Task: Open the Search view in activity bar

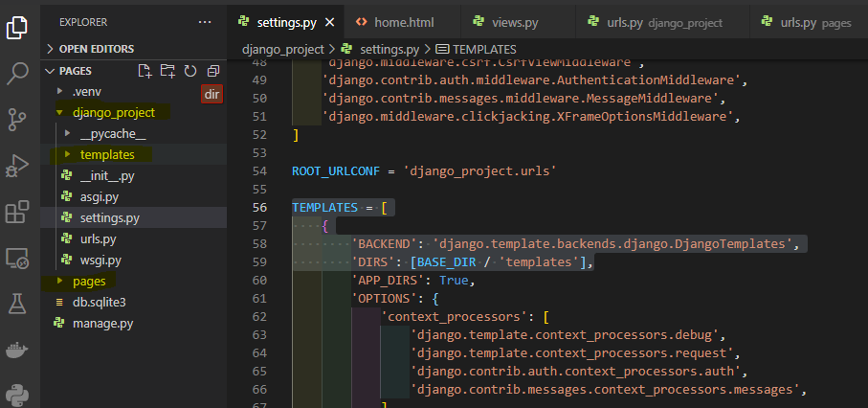Action: 16,74
